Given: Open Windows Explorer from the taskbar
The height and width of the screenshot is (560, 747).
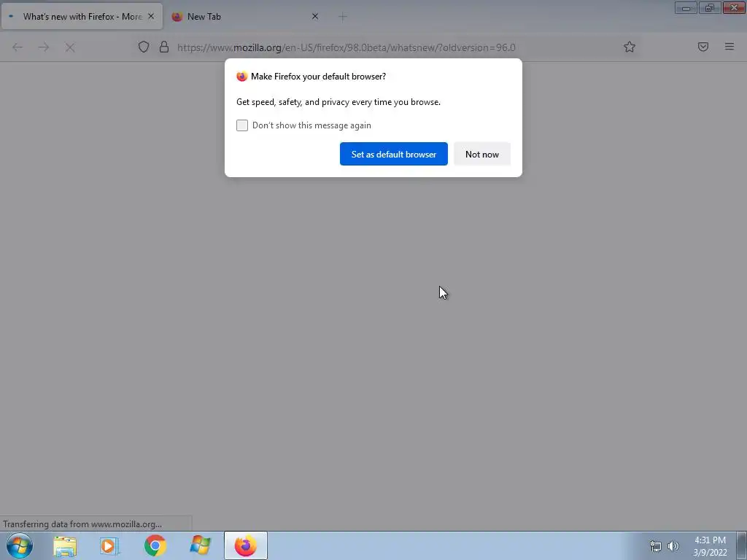Looking at the screenshot, I should coord(65,546).
